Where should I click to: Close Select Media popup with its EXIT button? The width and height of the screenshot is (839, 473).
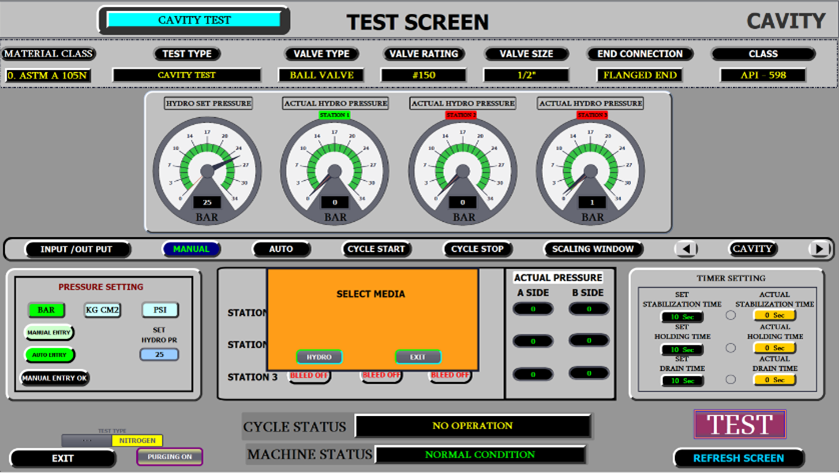(418, 357)
